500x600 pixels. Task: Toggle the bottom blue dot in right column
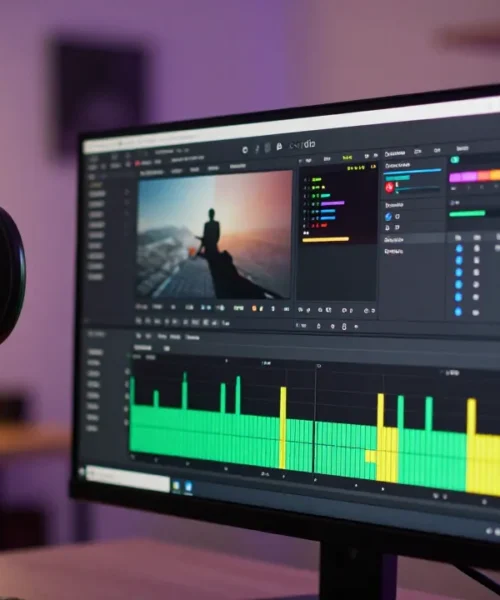pyautogui.click(x=458, y=311)
